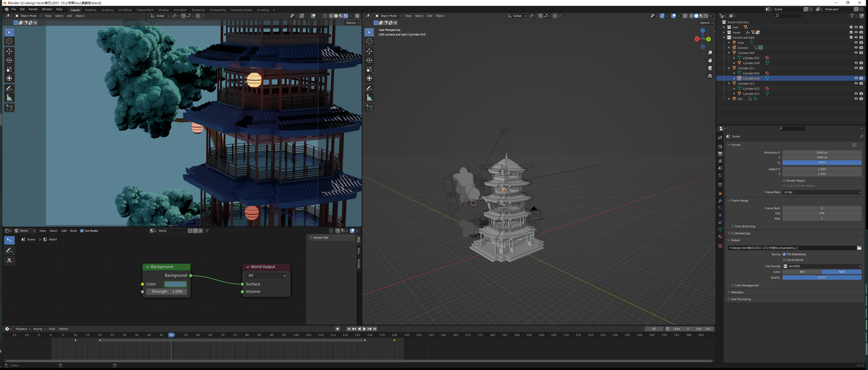This screenshot has width=868, height=370.
Task: Hide Cylinder.010 in viewport
Action: [x=856, y=78]
